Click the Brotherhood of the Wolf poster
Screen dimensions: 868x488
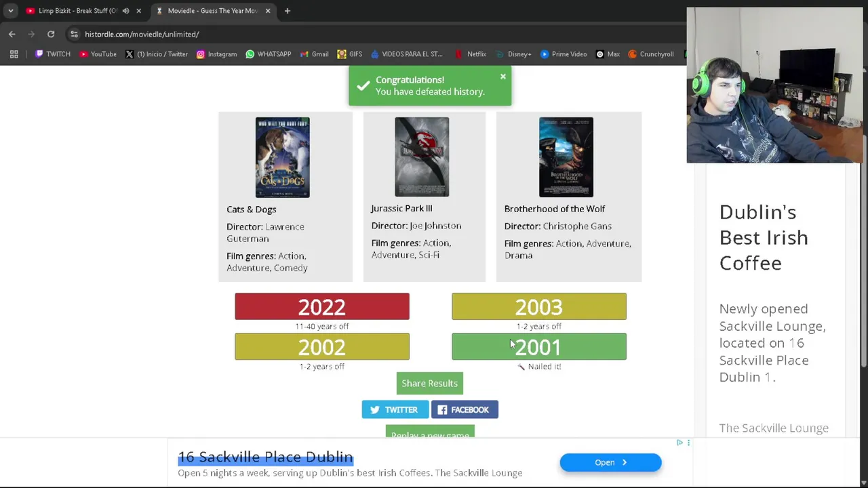pos(566,157)
